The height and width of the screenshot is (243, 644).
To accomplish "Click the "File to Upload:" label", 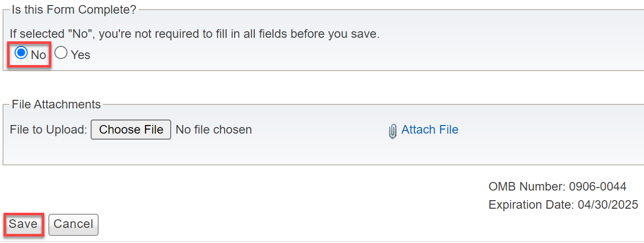I will click(x=48, y=130).
